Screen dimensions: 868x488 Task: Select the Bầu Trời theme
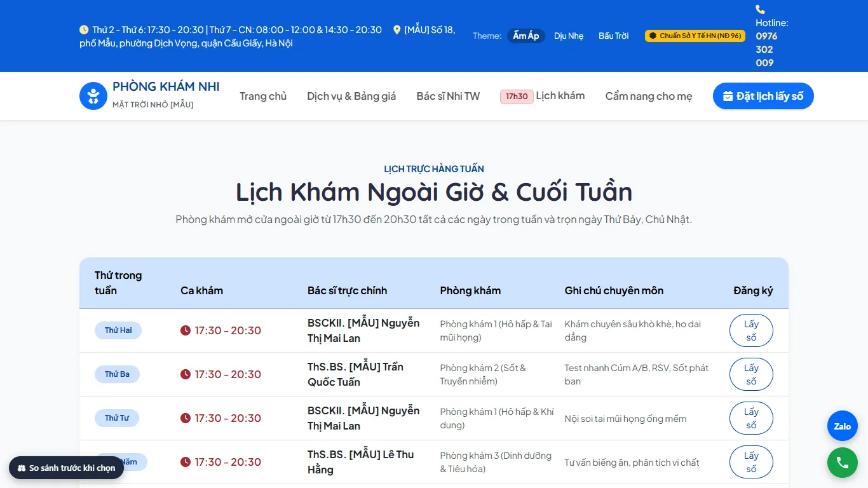click(x=614, y=36)
